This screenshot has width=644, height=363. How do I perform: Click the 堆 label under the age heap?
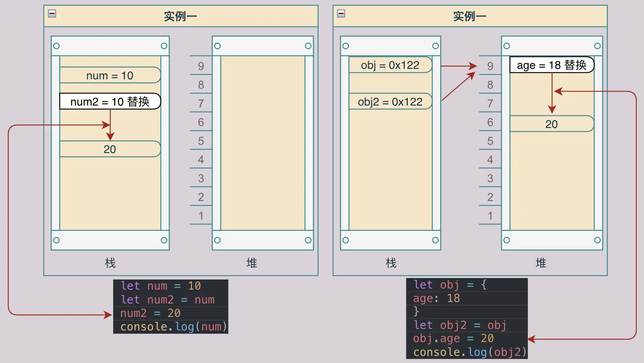click(x=541, y=263)
